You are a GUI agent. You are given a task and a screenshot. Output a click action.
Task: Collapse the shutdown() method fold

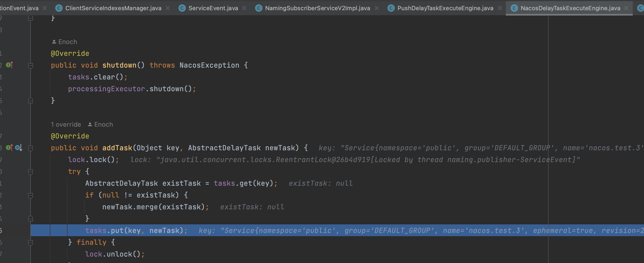(x=31, y=65)
